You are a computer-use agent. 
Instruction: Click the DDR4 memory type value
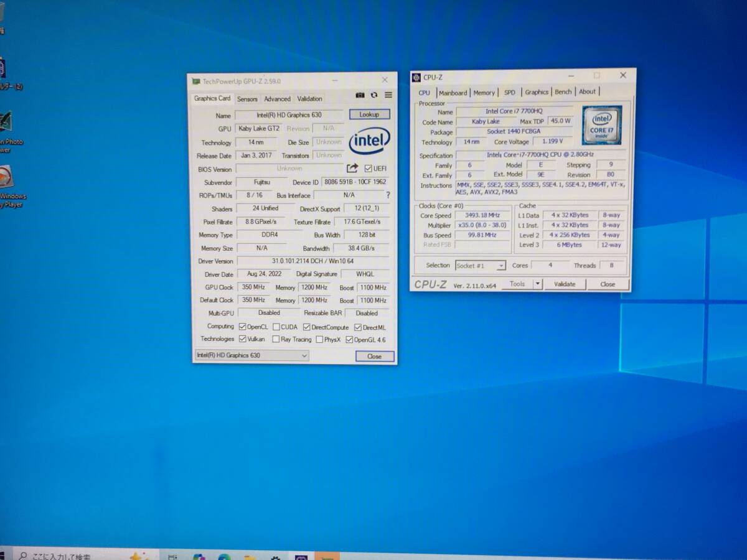(270, 235)
